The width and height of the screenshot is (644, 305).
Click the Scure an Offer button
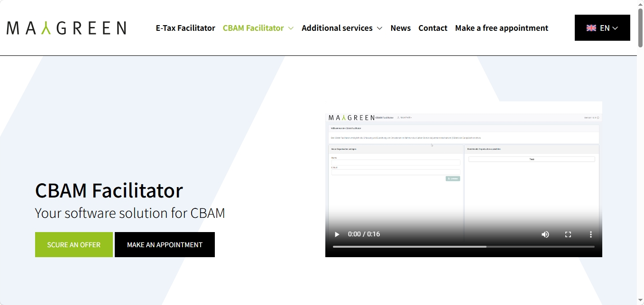point(74,245)
